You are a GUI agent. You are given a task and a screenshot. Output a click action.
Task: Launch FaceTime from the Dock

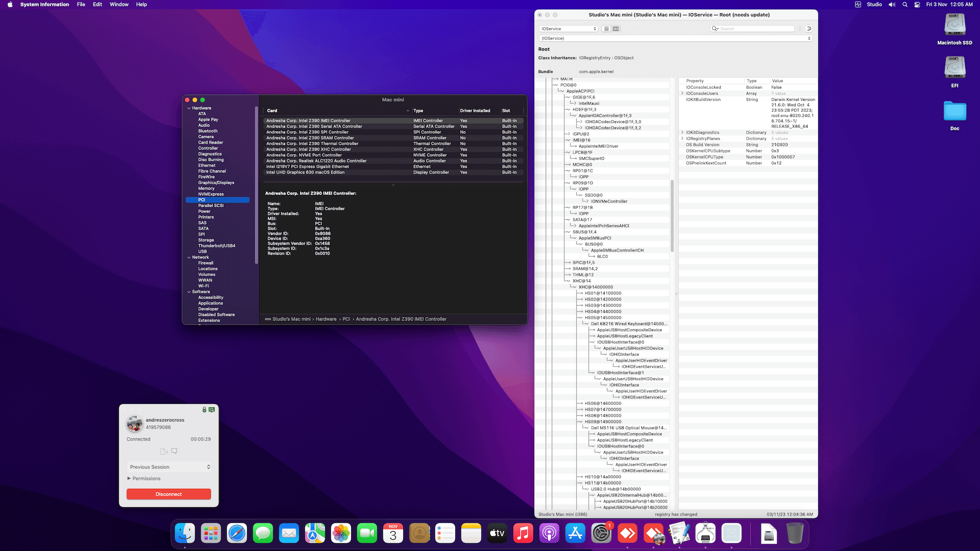point(367,534)
